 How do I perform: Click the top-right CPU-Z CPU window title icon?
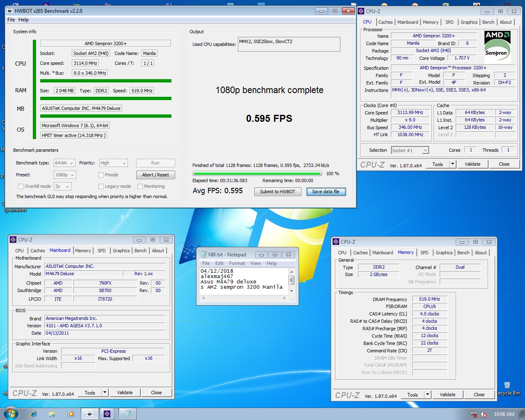coord(361,11)
